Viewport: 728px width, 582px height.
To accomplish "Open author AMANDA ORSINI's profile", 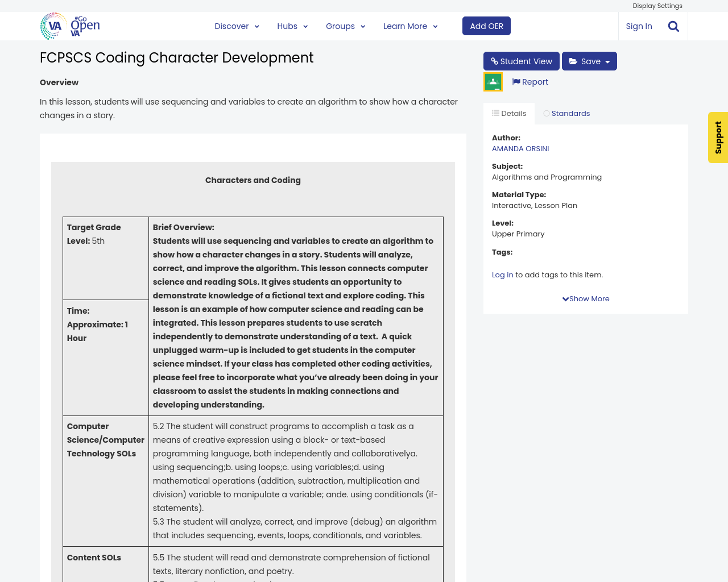I will tap(520, 149).
